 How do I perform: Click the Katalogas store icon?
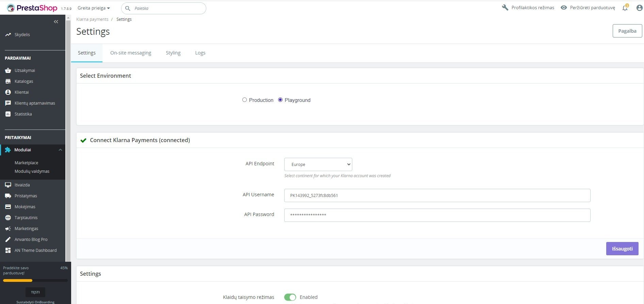coord(8,81)
